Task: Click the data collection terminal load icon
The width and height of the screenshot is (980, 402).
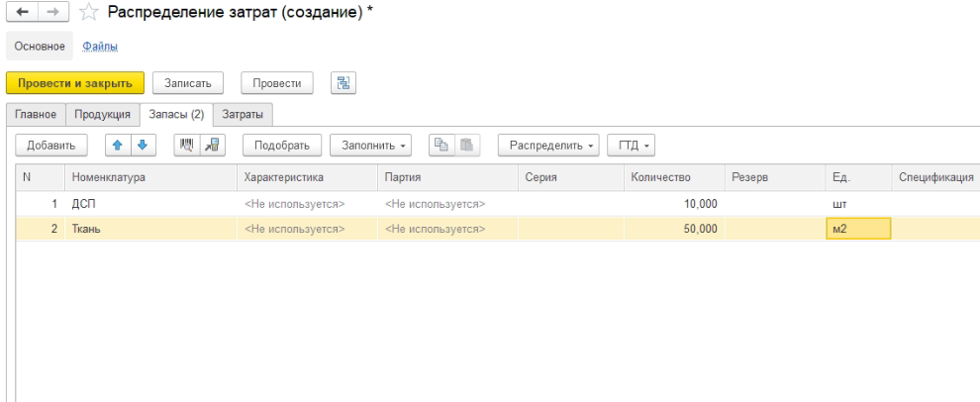Action: click(x=213, y=145)
